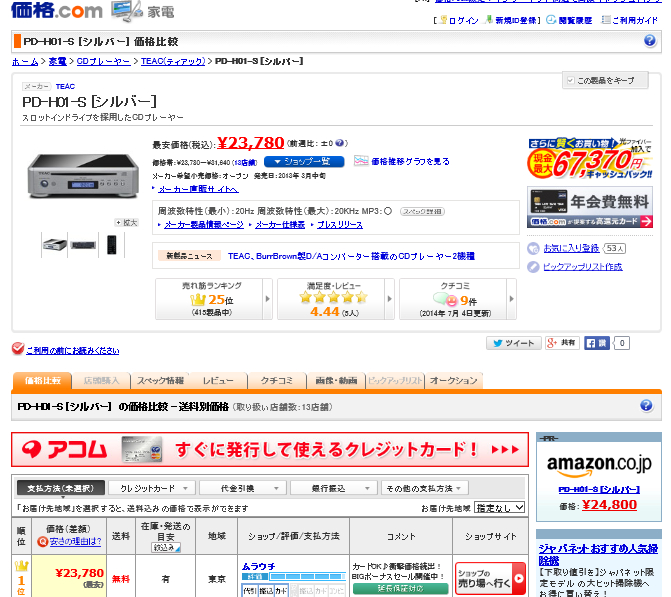
Task: Open 閲覧履歴 browsing history
Action: coord(575,20)
